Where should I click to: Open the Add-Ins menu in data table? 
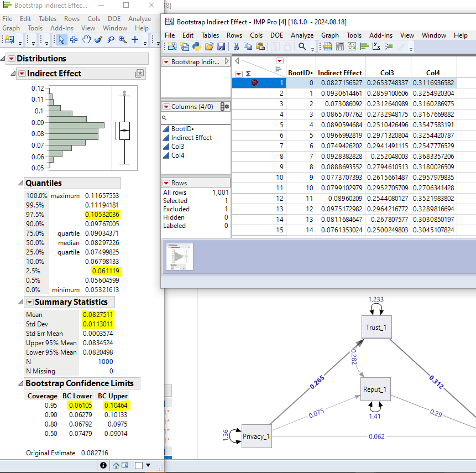point(380,35)
